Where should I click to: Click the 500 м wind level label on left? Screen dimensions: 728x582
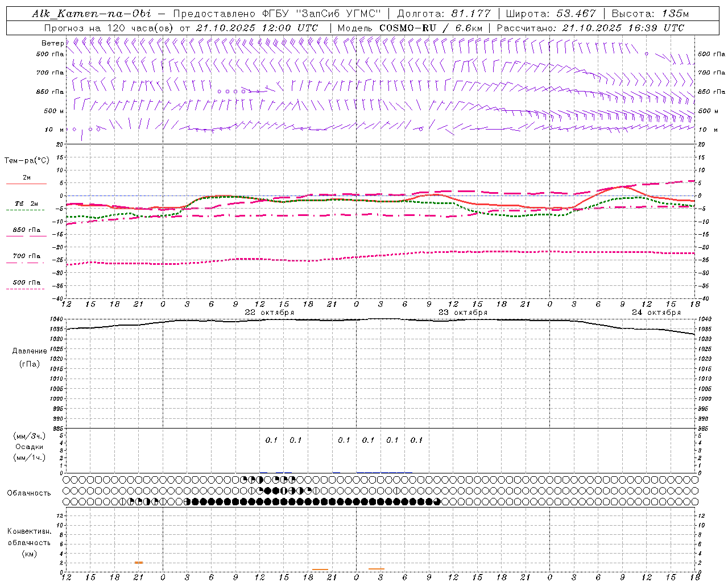point(54,111)
